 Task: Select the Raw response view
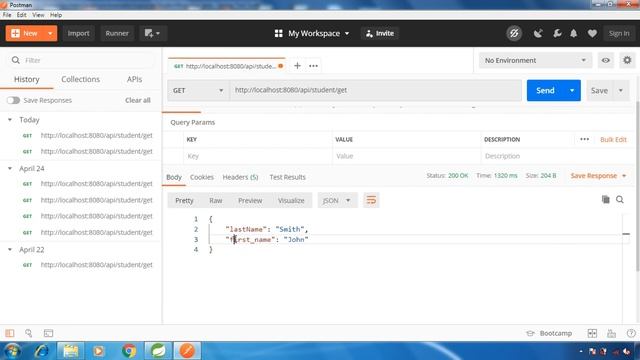(216, 200)
